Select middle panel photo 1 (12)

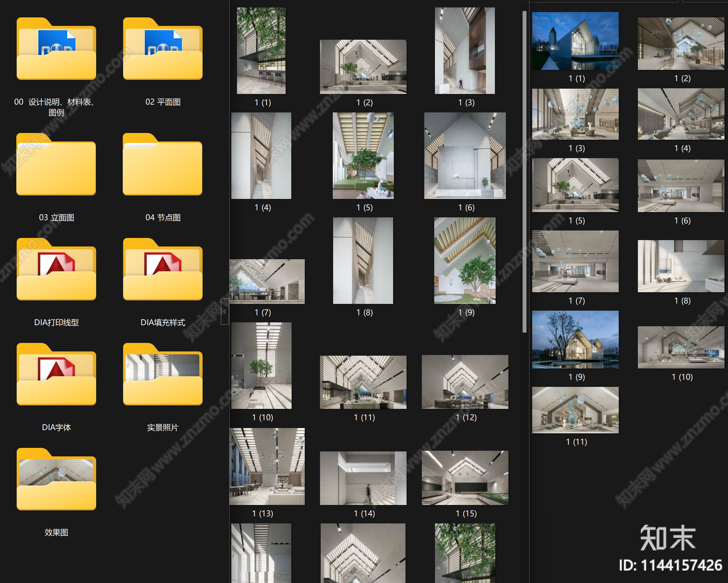(x=465, y=382)
